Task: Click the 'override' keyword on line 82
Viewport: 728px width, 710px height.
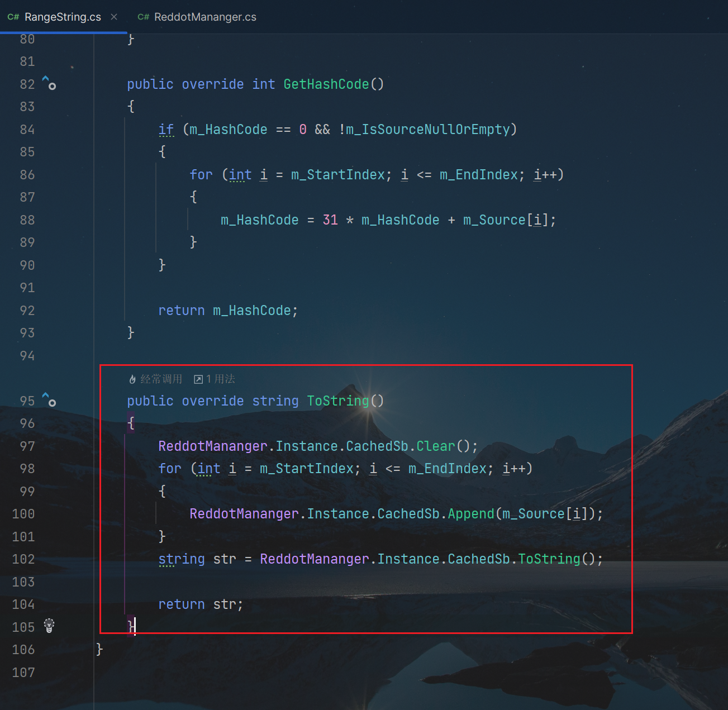Action: [213, 84]
